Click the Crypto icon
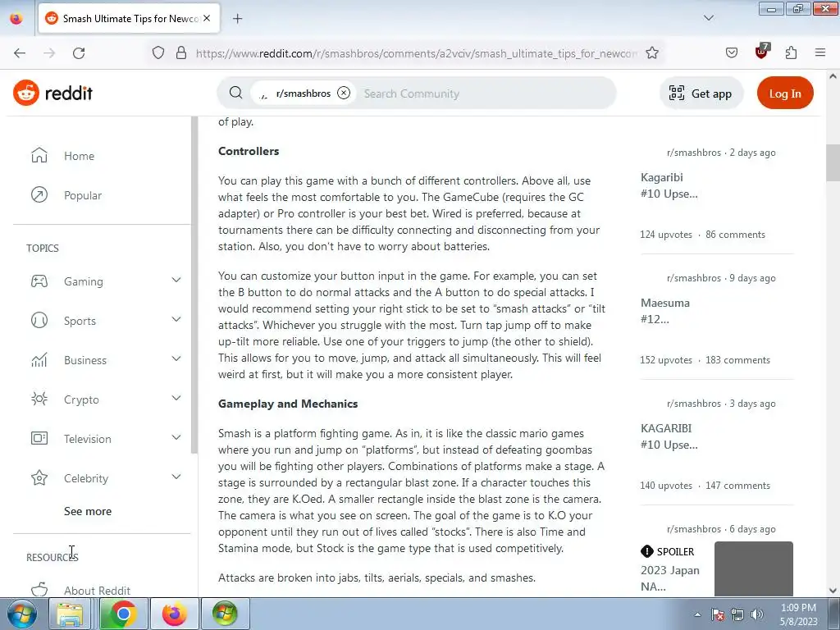 [x=39, y=399]
